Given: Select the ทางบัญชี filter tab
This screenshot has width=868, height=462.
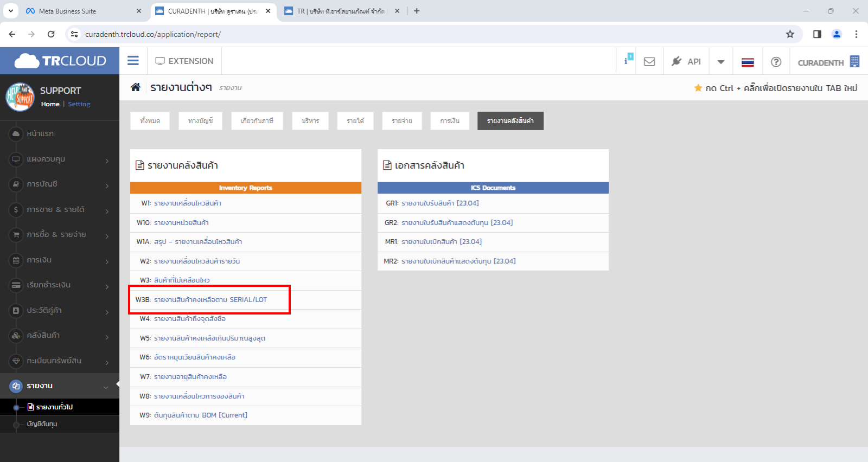Looking at the screenshot, I should click(200, 121).
